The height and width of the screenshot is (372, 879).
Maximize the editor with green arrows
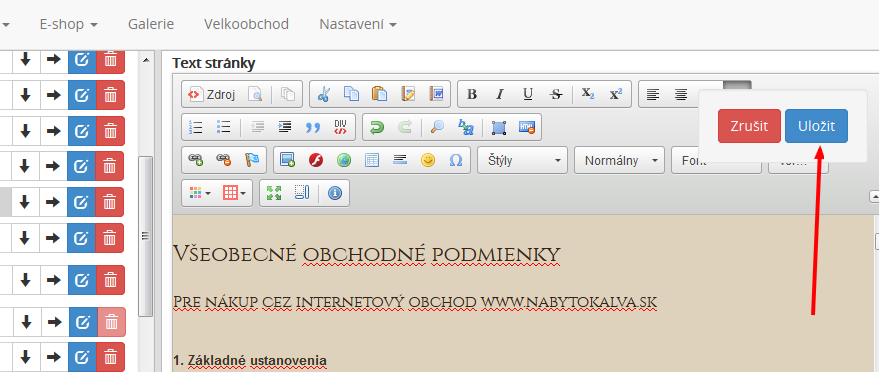(274, 193)
